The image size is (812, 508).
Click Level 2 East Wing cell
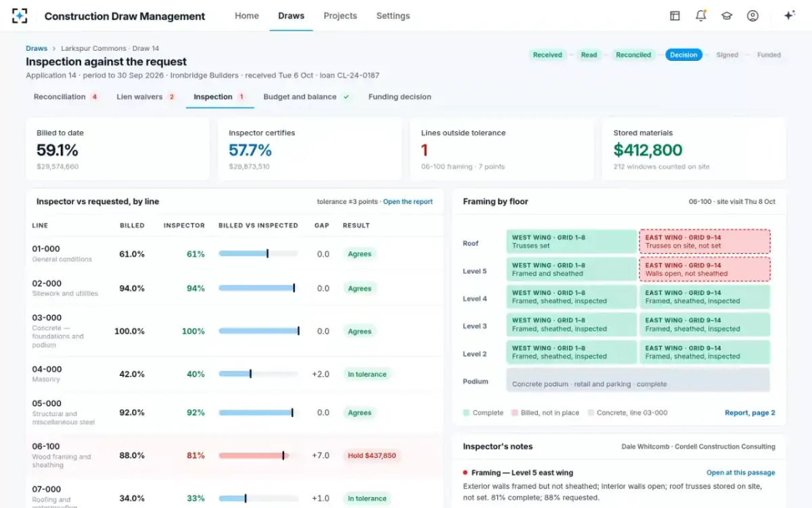(x=704, y=352)
